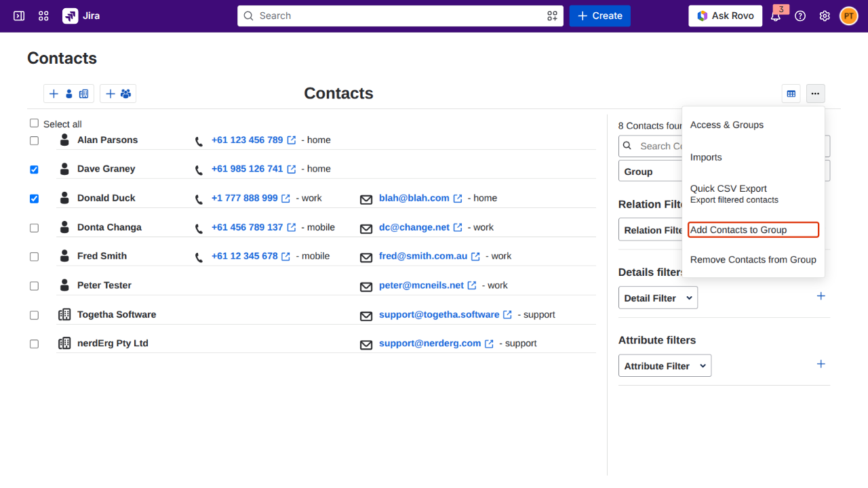Select Access & Groups menu item
Viewport: 868px width, 488px height.
tap(753, 125)
